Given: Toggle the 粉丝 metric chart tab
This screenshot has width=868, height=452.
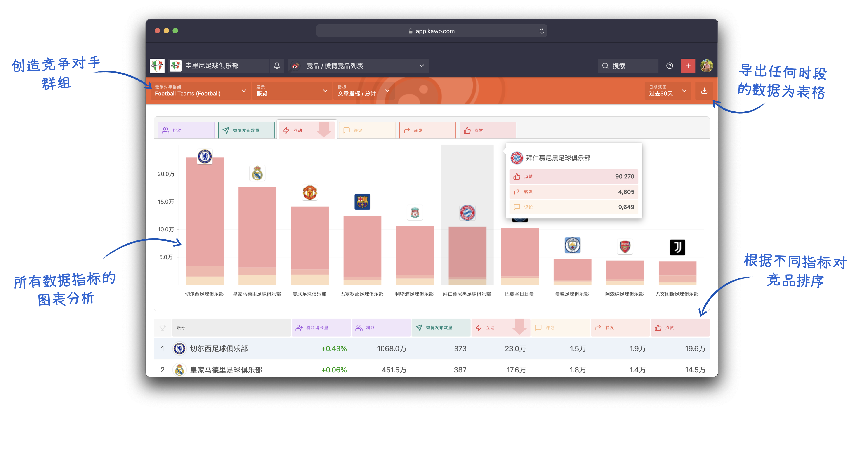Looking at the screenshot, I should tap(186, 130).
